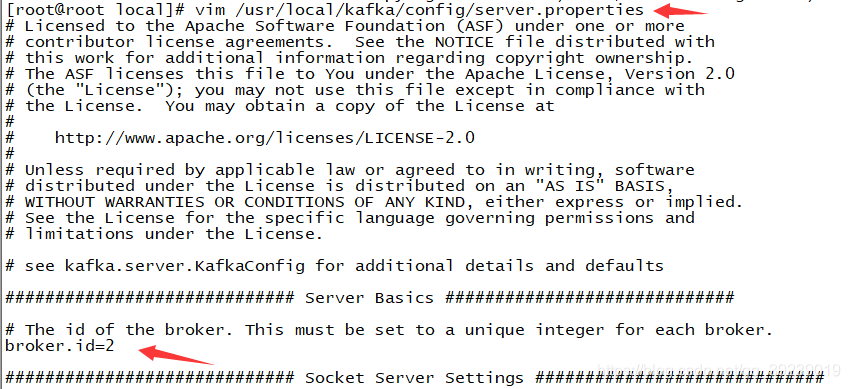Click the line 'The ASF licenses this file'
The height and width of the screenshot is (389, 850).
[x=370, y=74]
